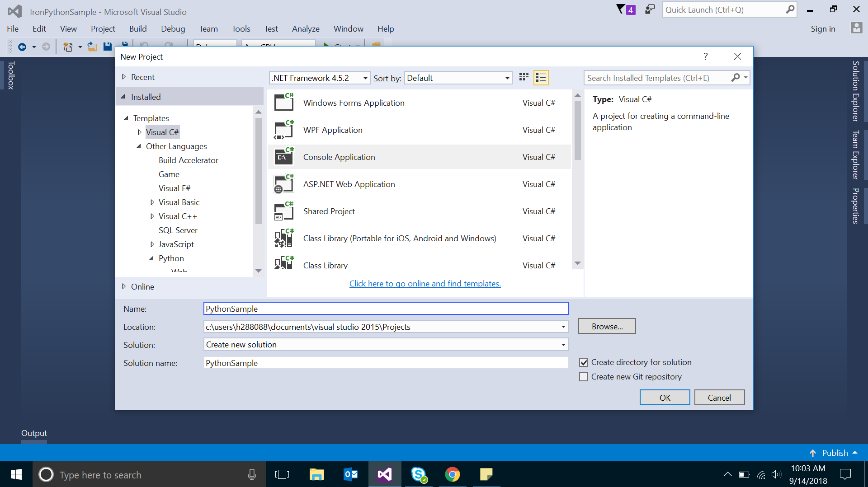The height and width of the screenshot is (487, 868).
Task: Click the template list vertical scrollbar
Action: click(577, 130)
